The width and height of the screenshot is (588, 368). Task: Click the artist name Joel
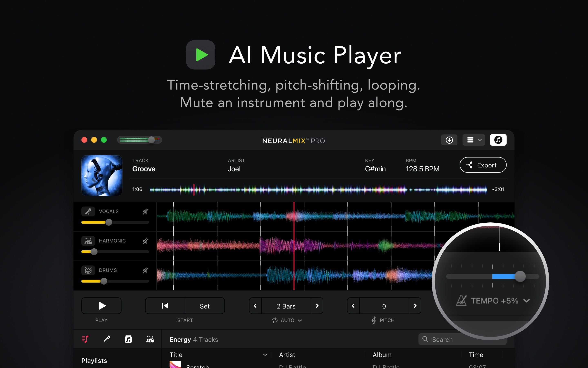pos(234,169)
